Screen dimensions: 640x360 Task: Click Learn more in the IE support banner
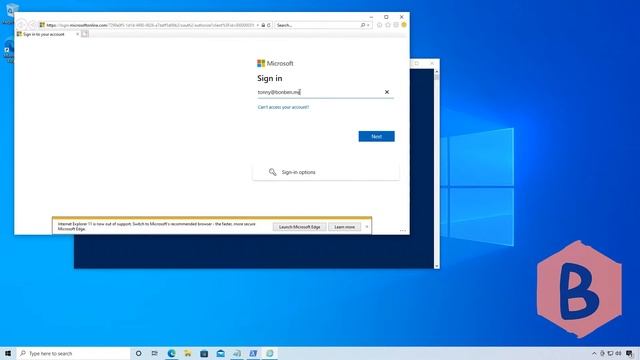(x=344, y=227)
